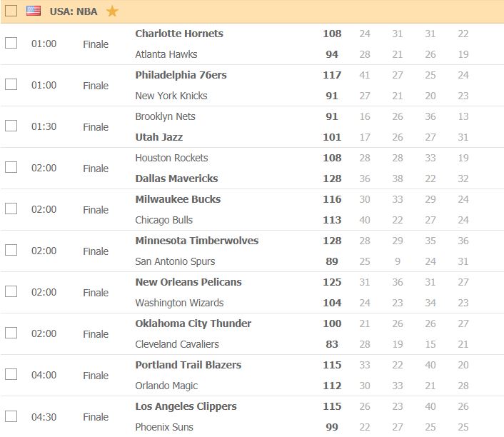Open the New Orleans Pelicans team name
This screenshot has height=437, width=504.
tap(188, 282)
